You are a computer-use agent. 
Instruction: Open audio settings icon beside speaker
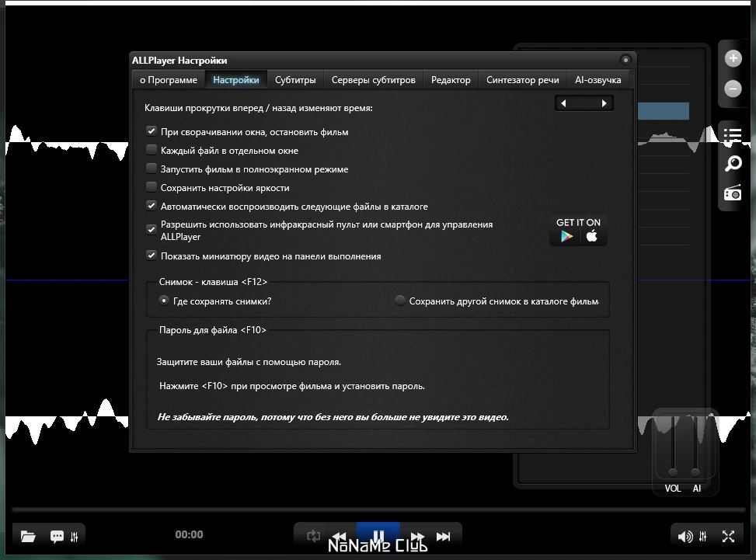click(703, 536)
